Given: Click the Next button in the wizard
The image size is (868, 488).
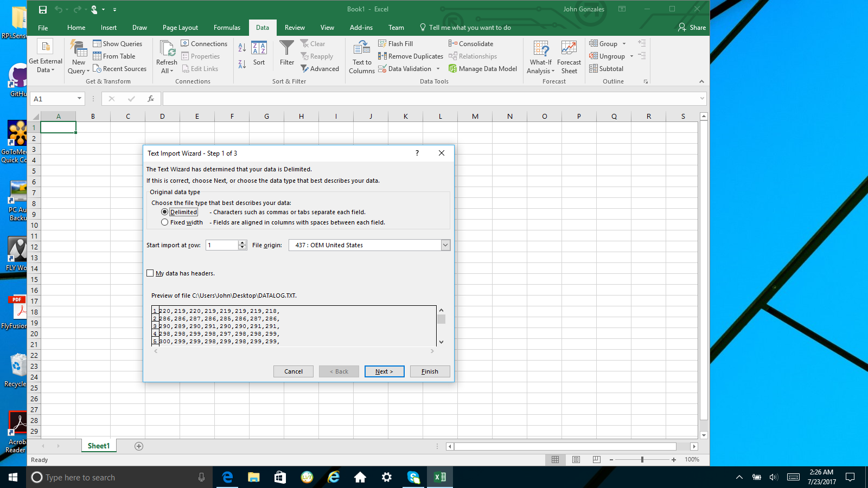Looking at the screenshot, I should pyautogui.click(x=384, y=371).
